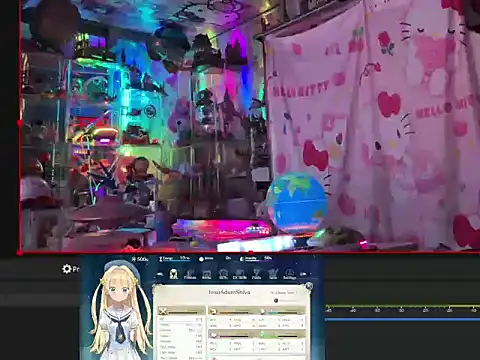Expand the small dropdown arrow right of Settings
Viewport: 480px width, 360px height.
tap(303, 274)
